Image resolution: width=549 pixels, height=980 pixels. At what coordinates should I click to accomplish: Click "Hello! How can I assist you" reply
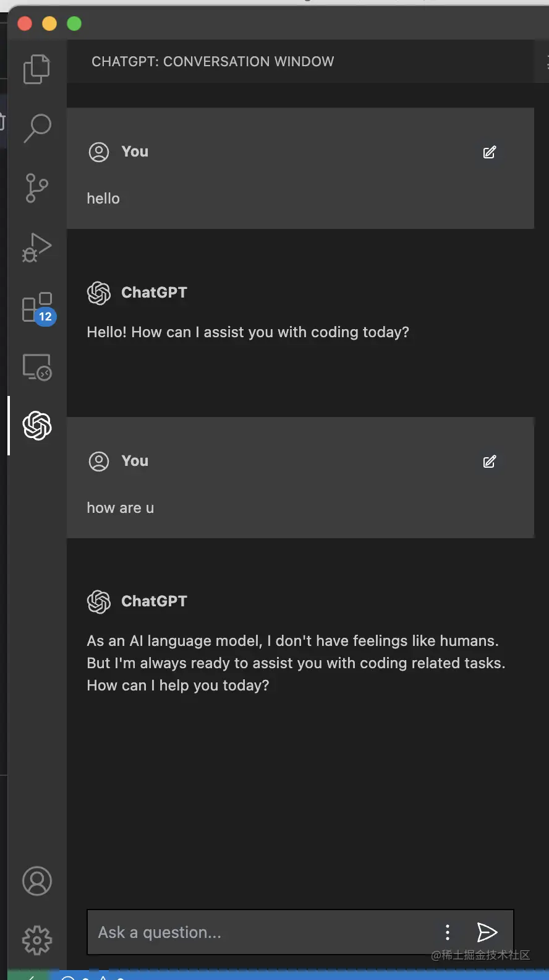[248, 332]
